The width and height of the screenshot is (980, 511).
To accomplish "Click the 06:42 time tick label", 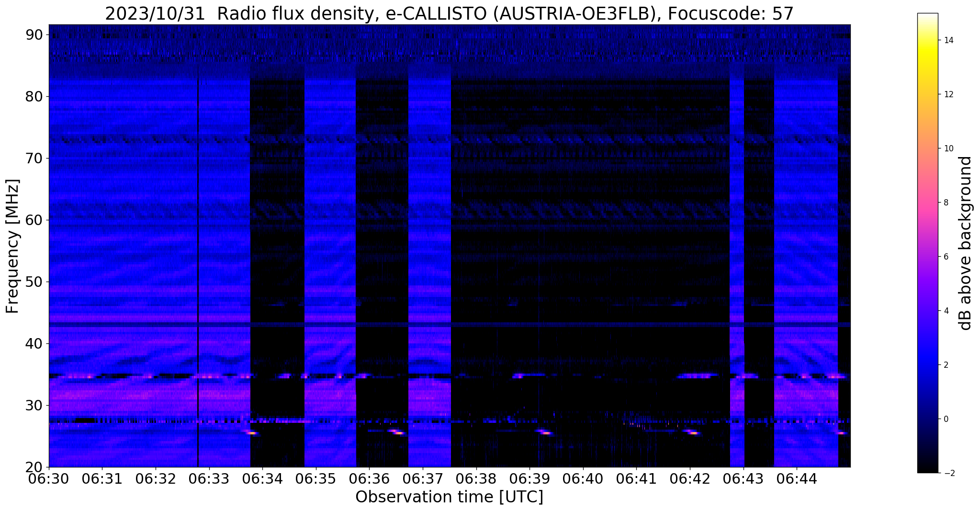I will (690, 478).
